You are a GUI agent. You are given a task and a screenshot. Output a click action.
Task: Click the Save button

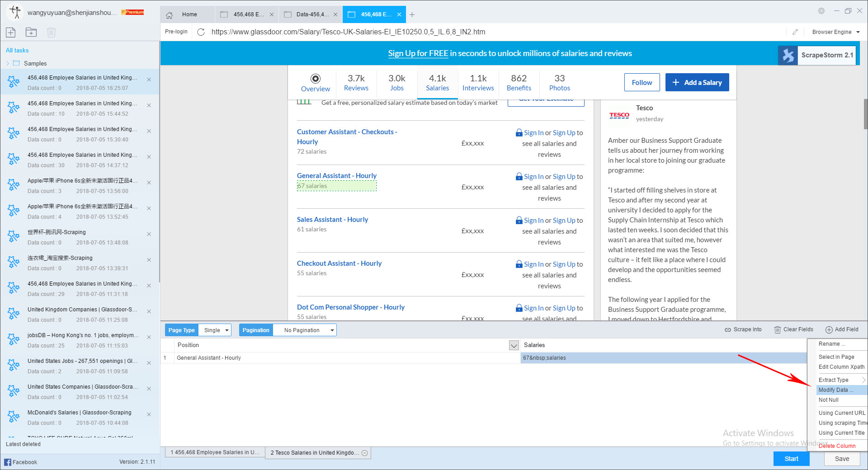tap(842, 459)
